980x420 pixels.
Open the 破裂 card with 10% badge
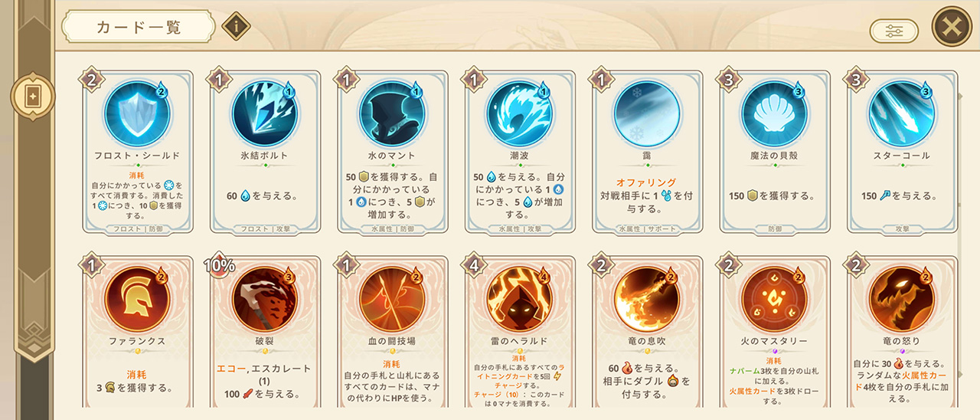tap(263, 337)
